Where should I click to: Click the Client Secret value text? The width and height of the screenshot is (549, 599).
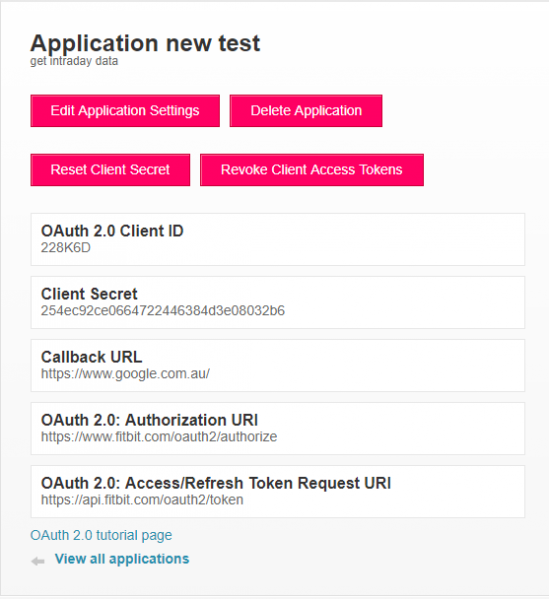point(163,311)
